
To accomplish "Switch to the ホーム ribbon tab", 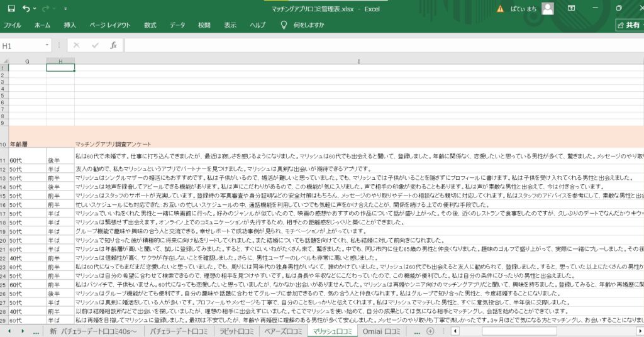I will point(42,25).
